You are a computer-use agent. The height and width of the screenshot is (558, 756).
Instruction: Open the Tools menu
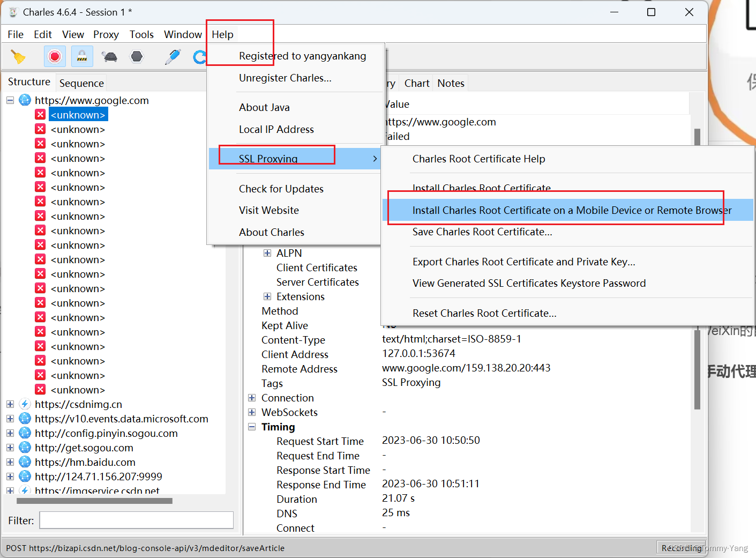[x=141, y=34]
